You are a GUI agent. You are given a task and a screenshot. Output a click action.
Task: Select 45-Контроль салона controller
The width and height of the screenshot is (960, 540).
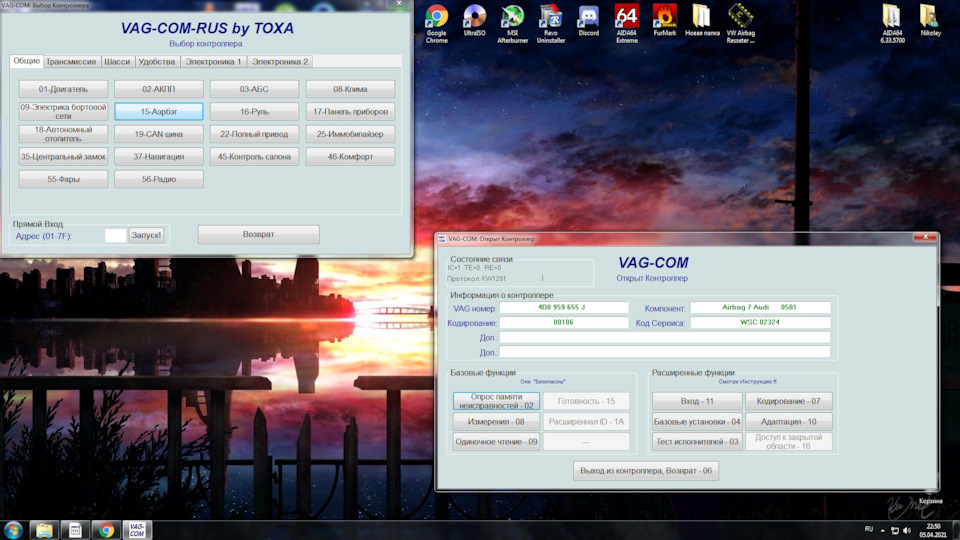(254, 157)
